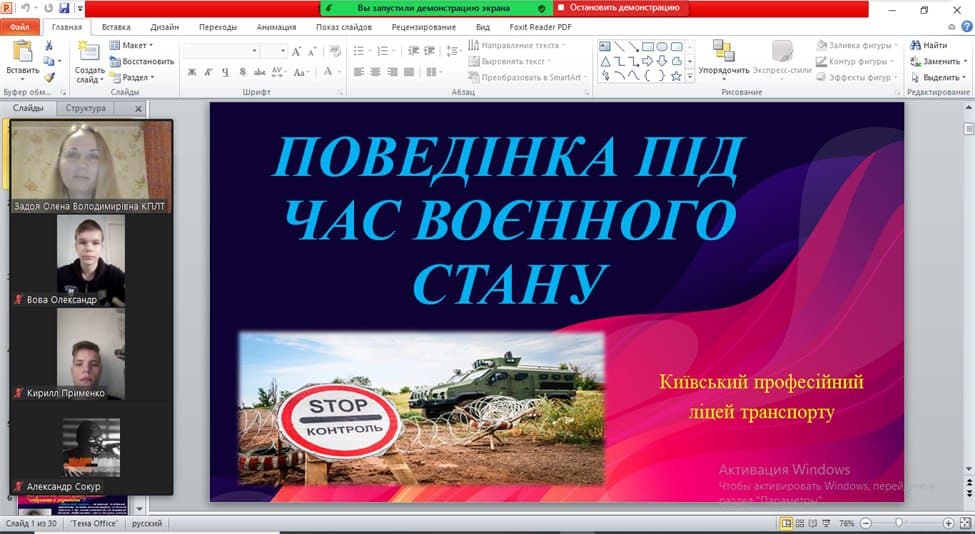Click the PowerPoint Help question mark icon
Screen dimensions: 975x534
pyautogui.click(x=967, y=27)
